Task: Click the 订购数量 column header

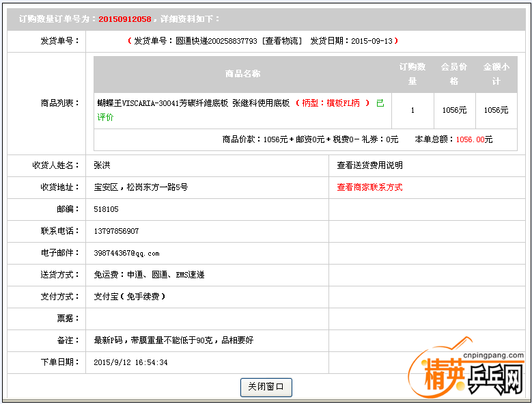Action: [412, 74]
